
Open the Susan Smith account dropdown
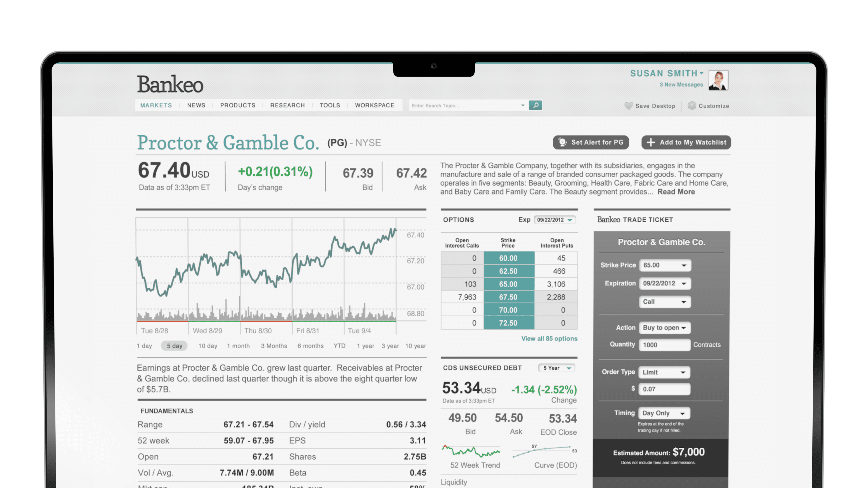pos(702,73)
